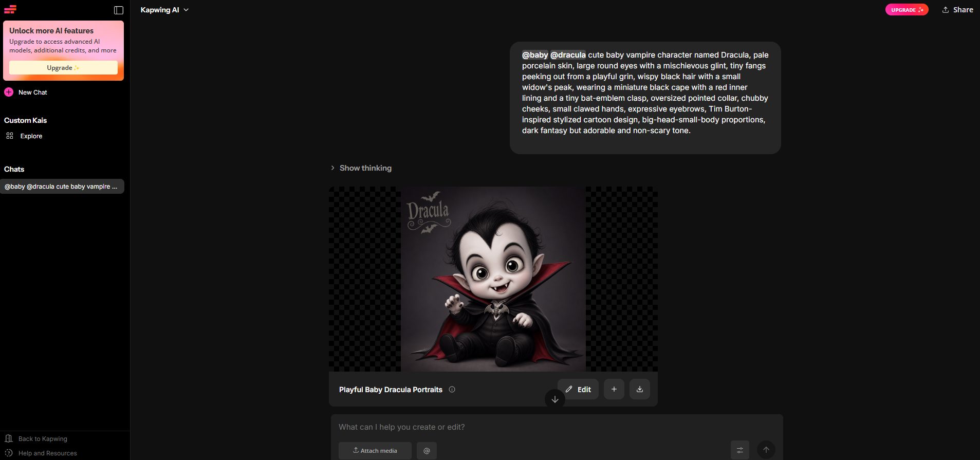
Task: Click the @ mention button
Action: point(427,451)
